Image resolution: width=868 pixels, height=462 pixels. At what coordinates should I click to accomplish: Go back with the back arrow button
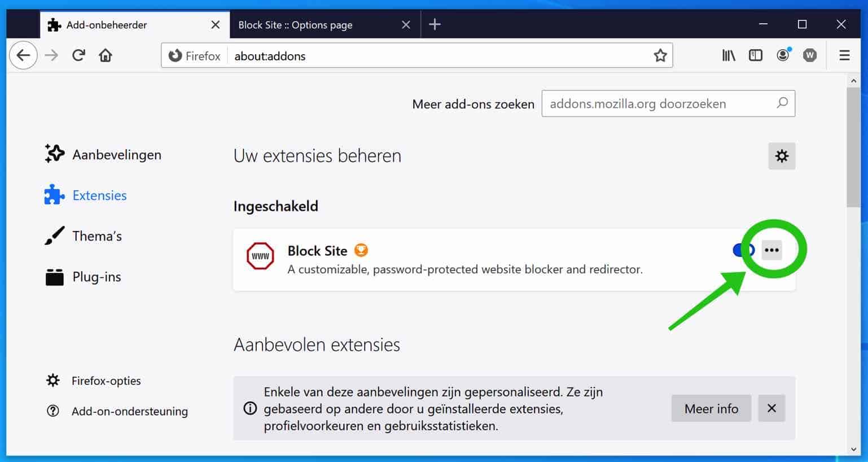[23, 55]
